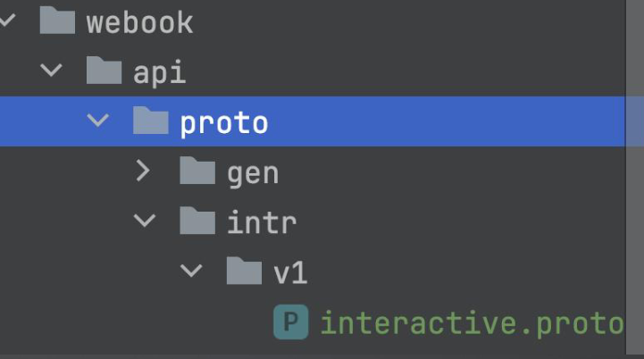The height and width of the screenshot is (359, 644).
Task: Click the intr folder icon
Action: [197, 221]
